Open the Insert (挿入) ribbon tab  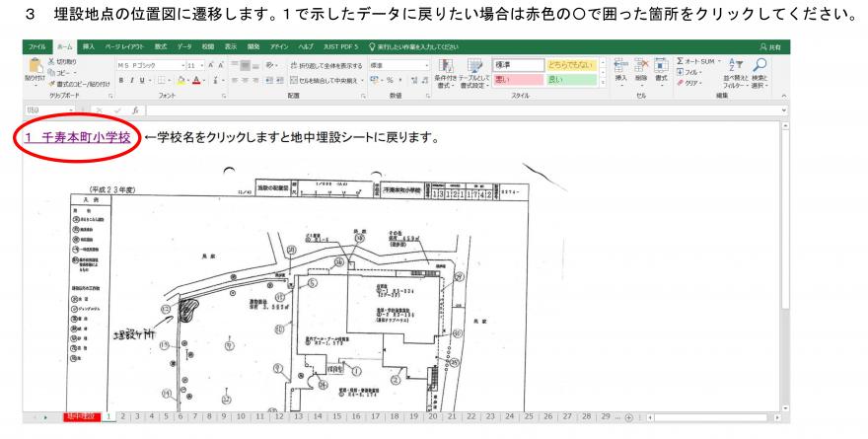coord(90,45)
